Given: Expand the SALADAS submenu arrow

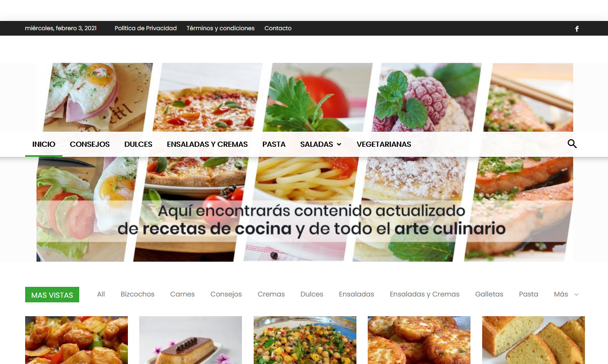Looking at the screenshot, I should [x=339, y=144].
